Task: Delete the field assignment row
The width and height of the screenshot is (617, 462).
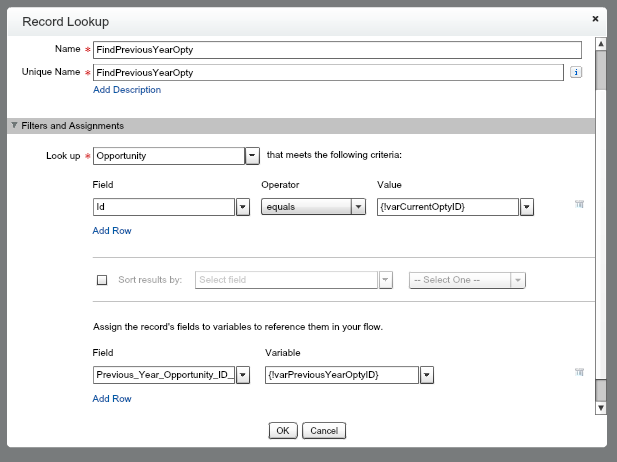Action: pos(579,372)
